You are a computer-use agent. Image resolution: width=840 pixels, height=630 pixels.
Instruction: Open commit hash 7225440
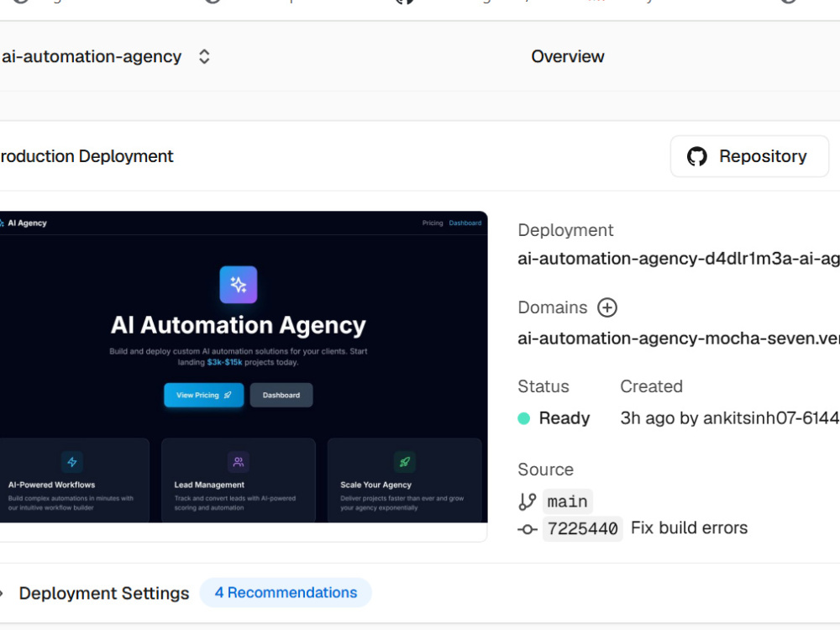coord(582,528)
